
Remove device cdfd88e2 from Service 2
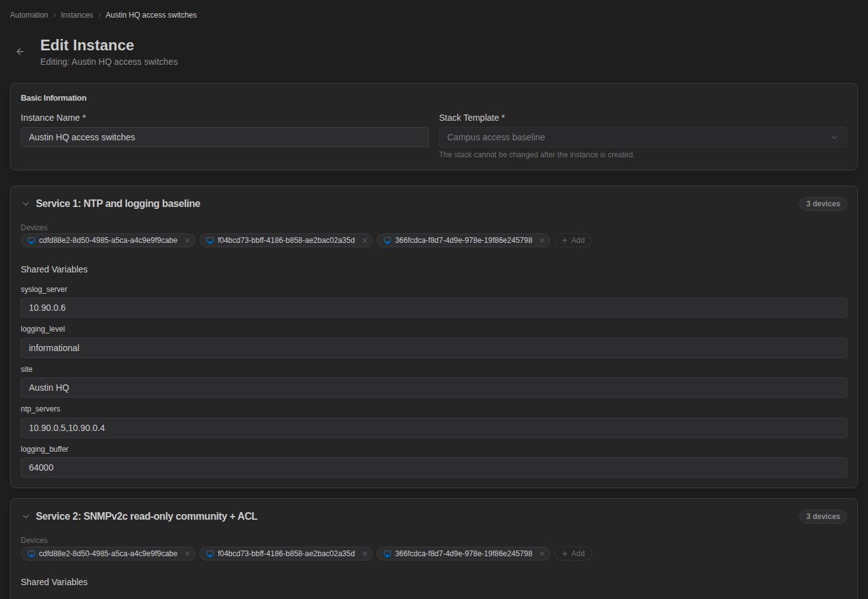[x=187, y=554]
